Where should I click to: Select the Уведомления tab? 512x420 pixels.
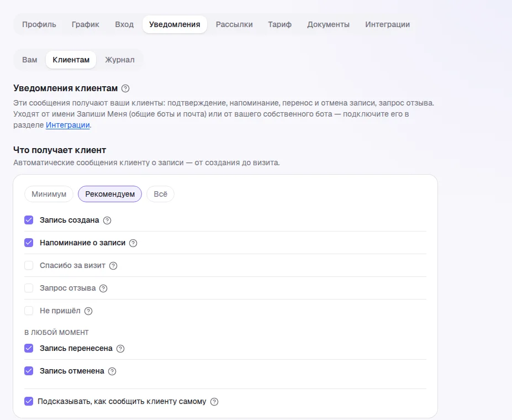pos(175,24)
